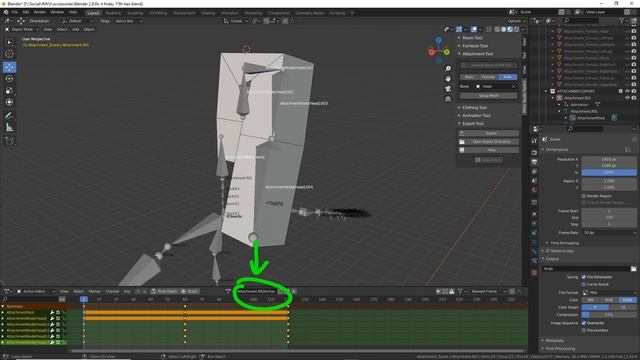Switch to rendered viewport shading
This screenshot has height=360, width=640.
tap(516, 29)
